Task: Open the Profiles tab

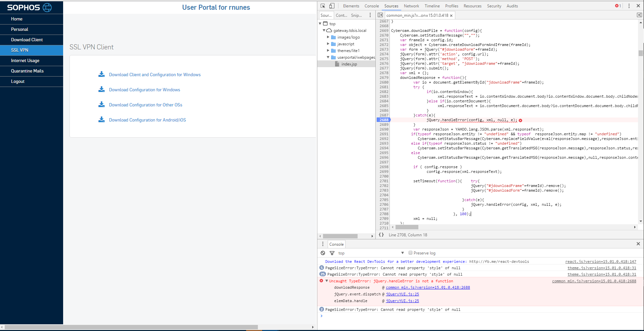Action: pos(452,6)
